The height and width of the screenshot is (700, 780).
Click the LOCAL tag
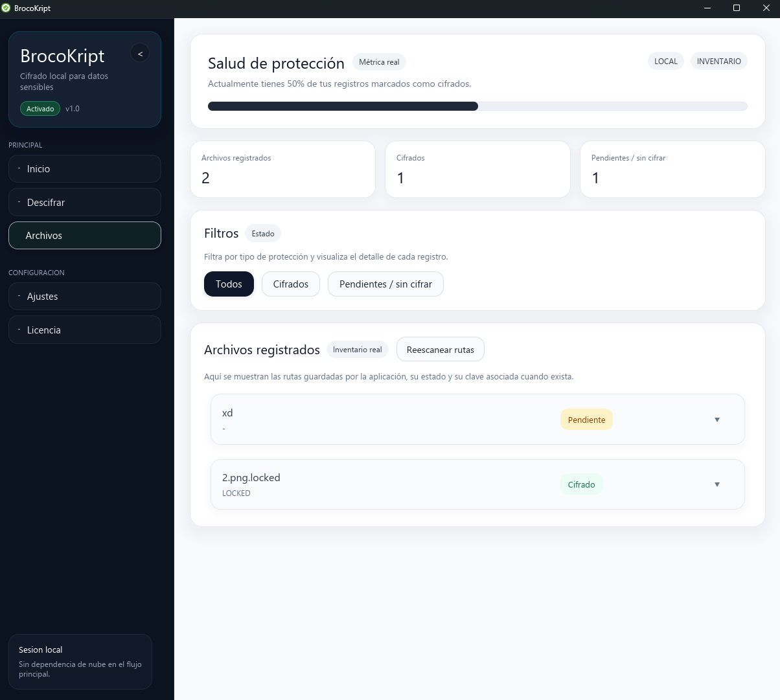coord(666,62)
